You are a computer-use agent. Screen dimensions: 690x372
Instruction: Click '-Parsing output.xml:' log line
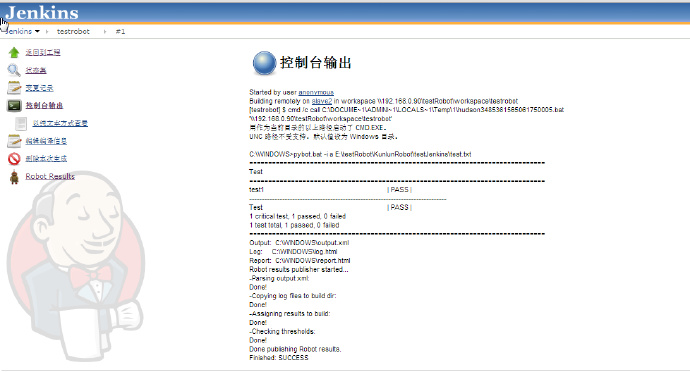tap(279, 278)
